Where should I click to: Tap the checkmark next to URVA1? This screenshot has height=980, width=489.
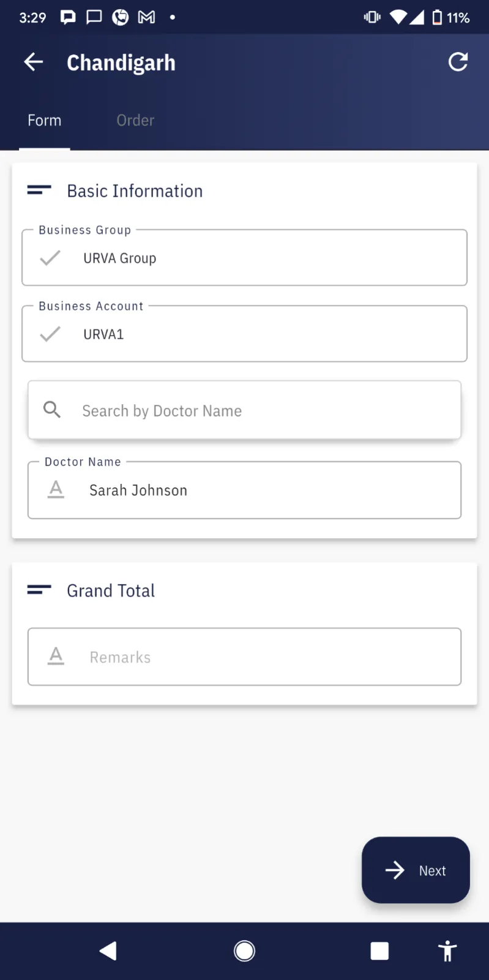[50, 334]
